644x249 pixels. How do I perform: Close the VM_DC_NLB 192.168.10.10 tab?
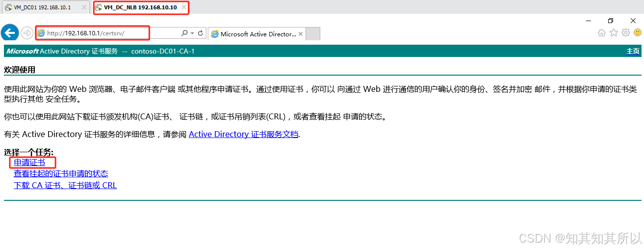click(x=184, y=7)
